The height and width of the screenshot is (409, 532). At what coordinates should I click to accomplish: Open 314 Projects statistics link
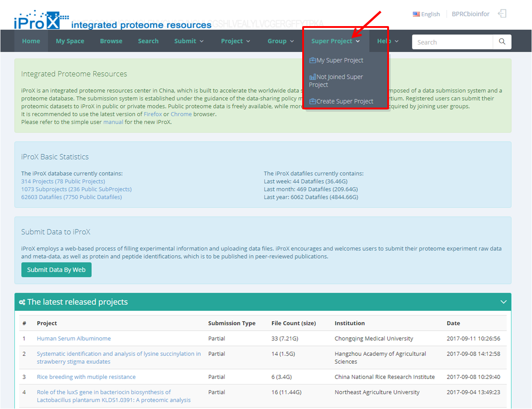tap(63, 181)
